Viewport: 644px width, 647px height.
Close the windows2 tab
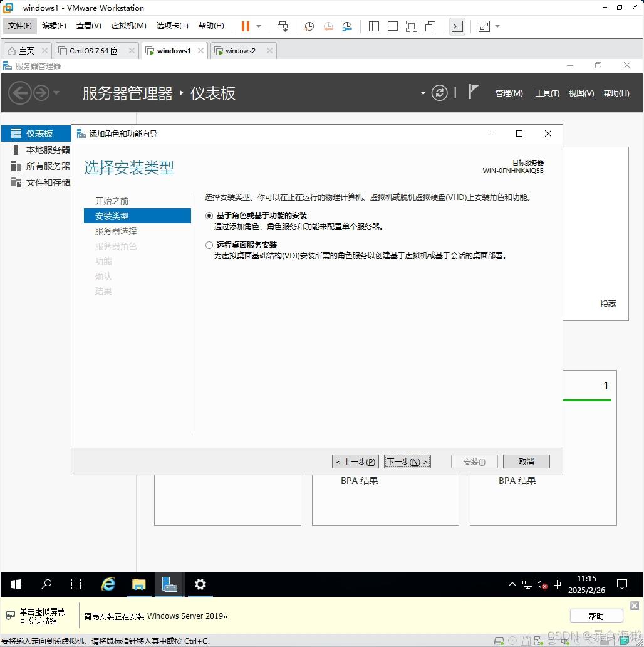(x=269, y=50)
